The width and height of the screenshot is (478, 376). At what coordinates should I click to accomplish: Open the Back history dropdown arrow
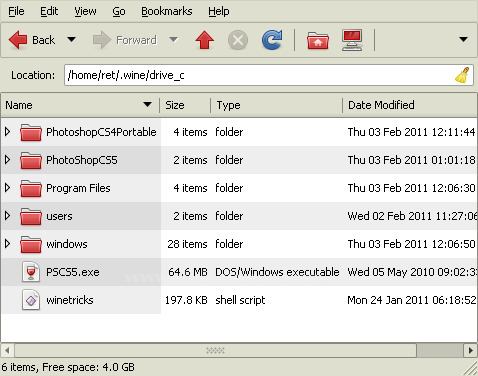tap(71, 40)
